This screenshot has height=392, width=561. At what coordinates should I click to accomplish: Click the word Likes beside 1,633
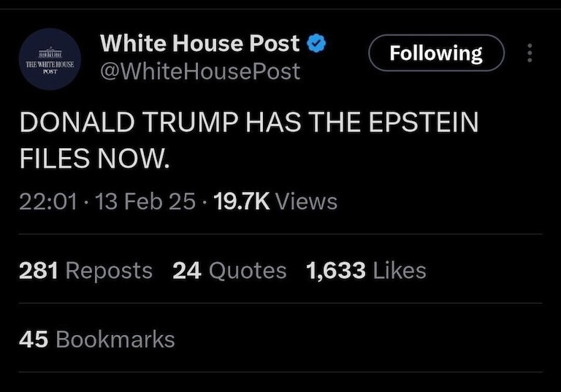400,271
